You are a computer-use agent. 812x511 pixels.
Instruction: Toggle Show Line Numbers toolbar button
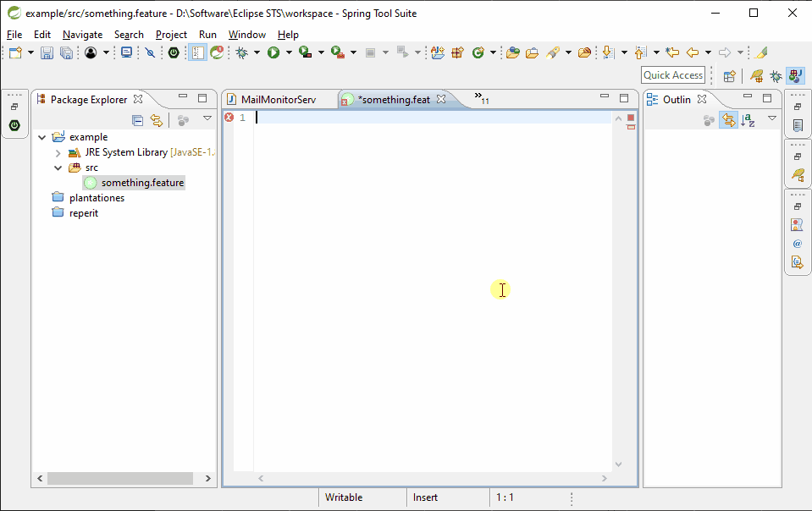click(197, 52)
